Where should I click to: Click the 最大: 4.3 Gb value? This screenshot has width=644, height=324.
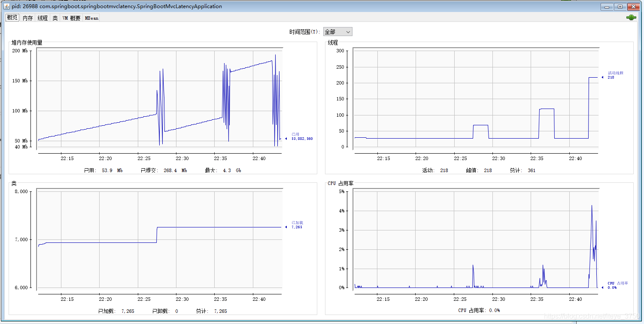[223, 170]
